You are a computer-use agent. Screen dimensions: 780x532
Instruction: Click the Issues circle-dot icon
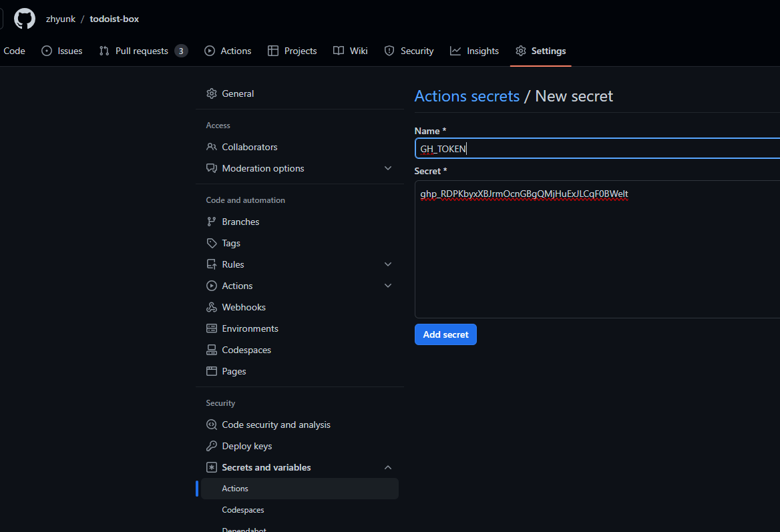click(47, 51)
